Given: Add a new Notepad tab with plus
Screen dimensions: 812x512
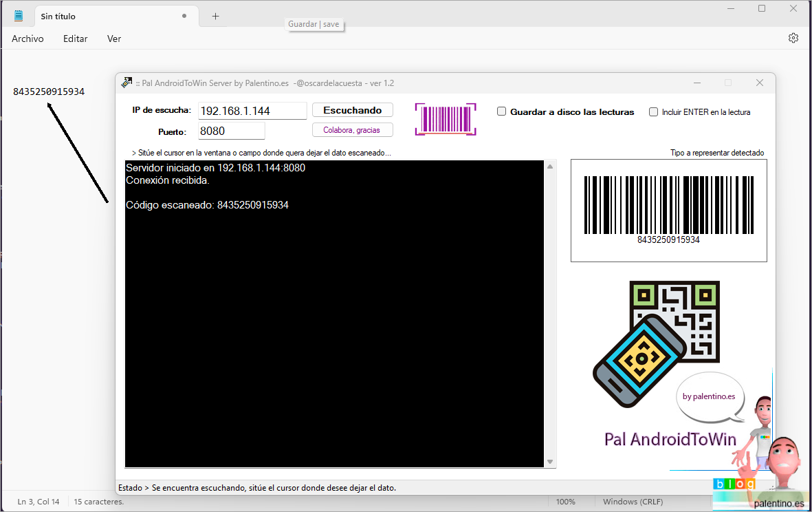Looking at the screenshot, I should click(215, 16).
